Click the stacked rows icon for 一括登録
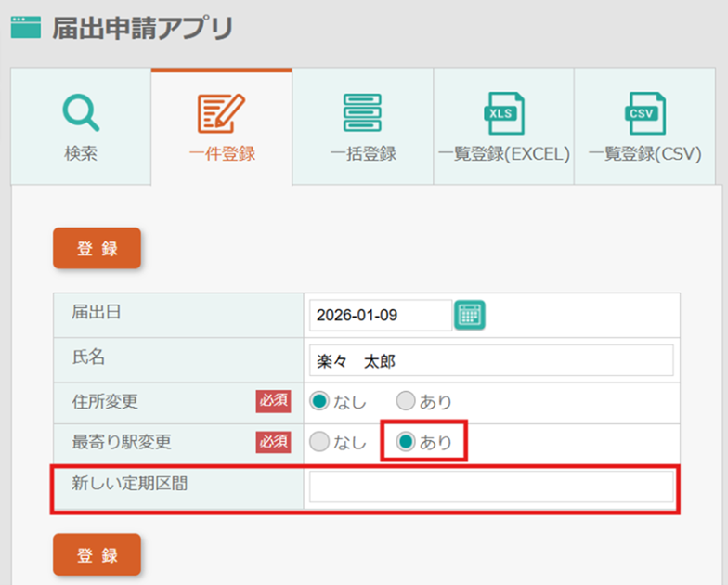Viewport: 728px width, 585px height. point(363,113)
